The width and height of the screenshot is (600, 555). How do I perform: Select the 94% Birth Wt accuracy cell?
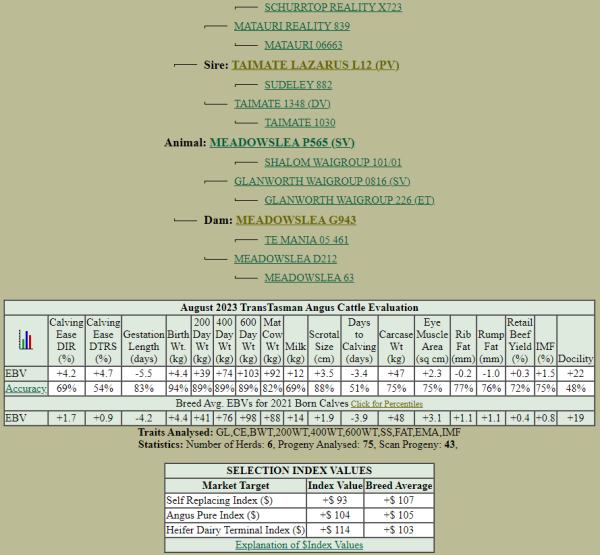tap(178, 388)
